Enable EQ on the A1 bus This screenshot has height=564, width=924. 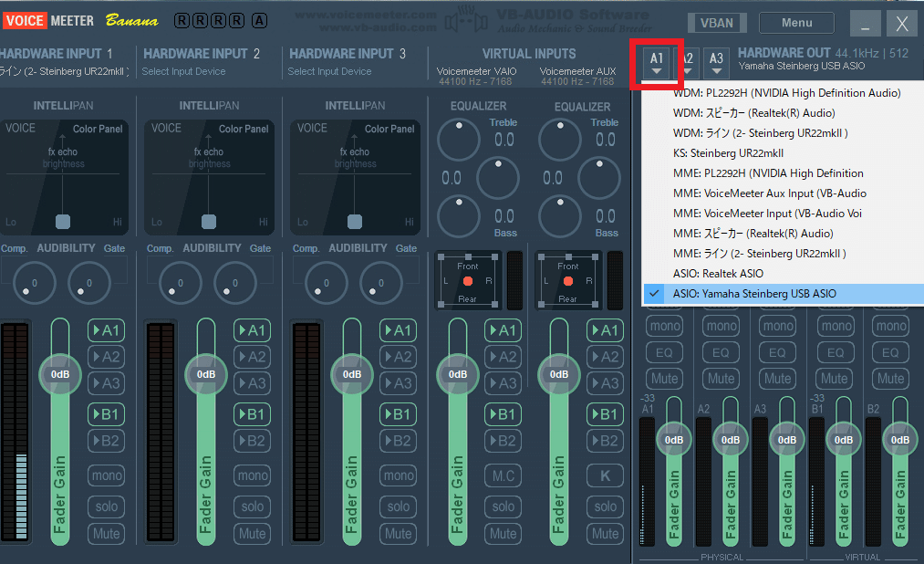point(664,352)
